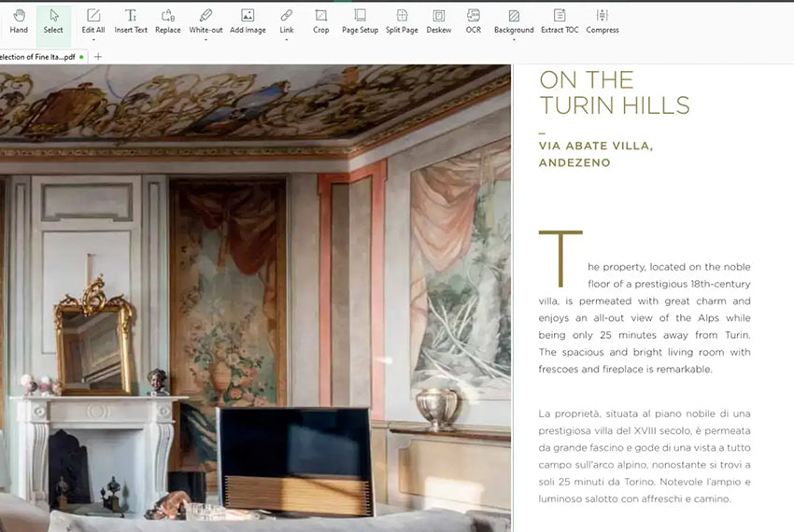Switch to the open PDF document tab
Image resolution: width=794 pixels, height=532 pixels.
tap(37, 57)
